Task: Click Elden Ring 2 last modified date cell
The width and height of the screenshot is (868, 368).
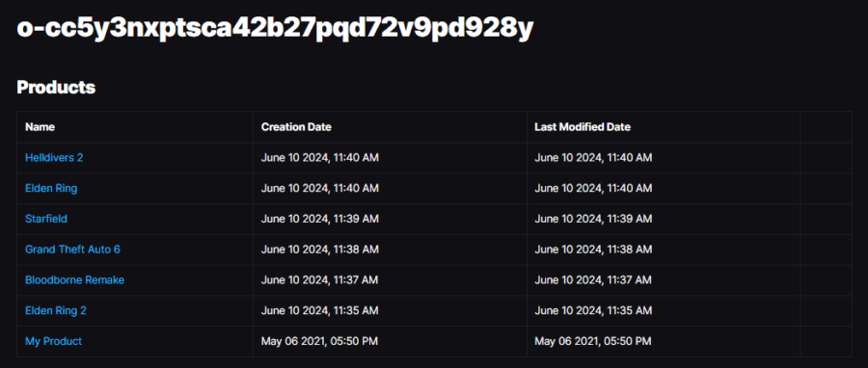Action: coord(664,310)
